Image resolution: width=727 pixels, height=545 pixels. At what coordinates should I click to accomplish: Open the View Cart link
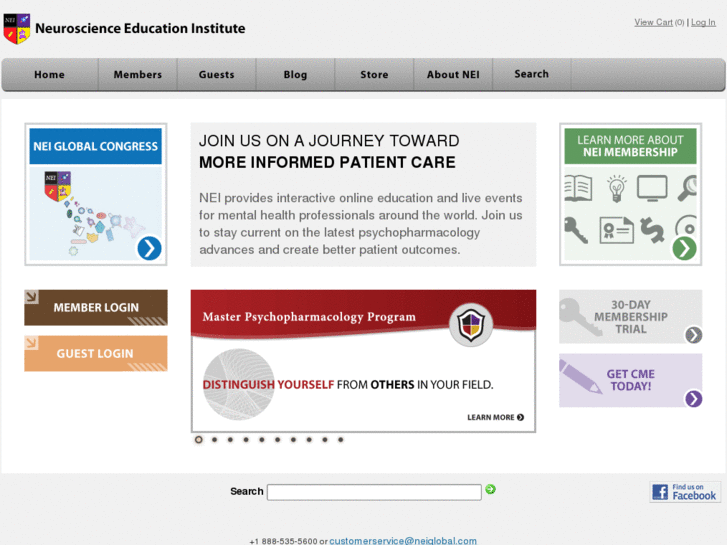pos(653,22)
